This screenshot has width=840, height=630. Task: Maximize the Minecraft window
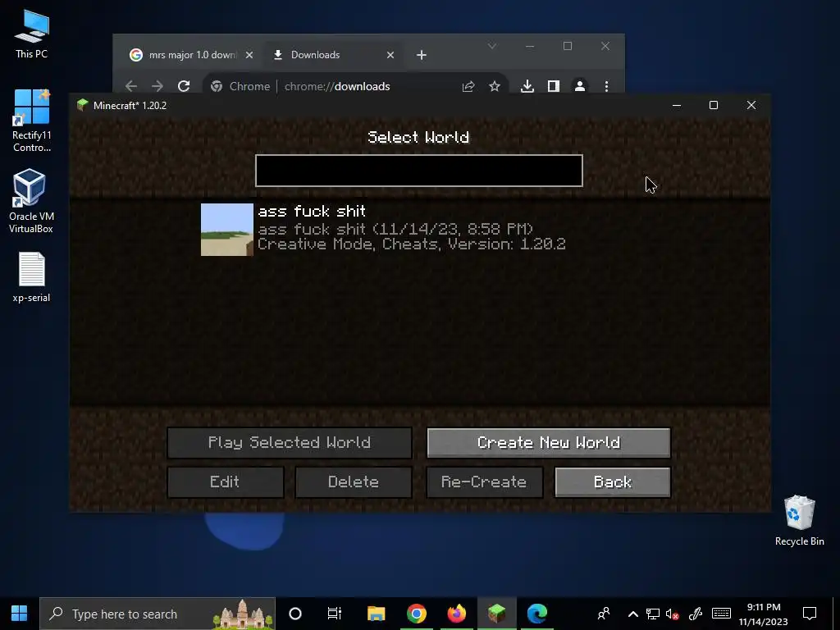coord(714,105)
